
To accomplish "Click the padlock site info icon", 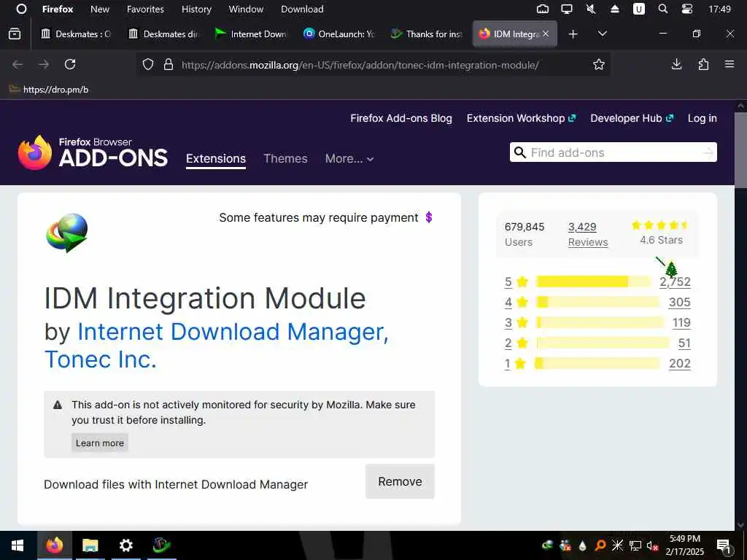I will pos(169,65).
